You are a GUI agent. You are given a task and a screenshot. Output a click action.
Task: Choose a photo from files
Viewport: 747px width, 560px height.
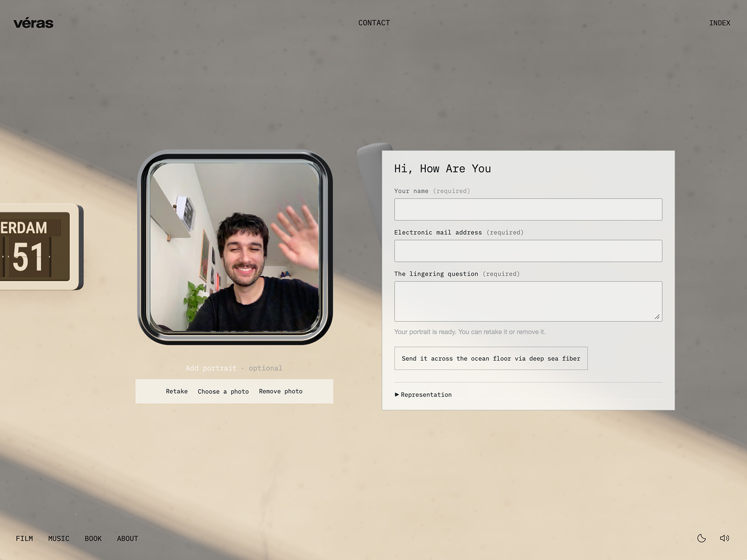coord(223,392)
